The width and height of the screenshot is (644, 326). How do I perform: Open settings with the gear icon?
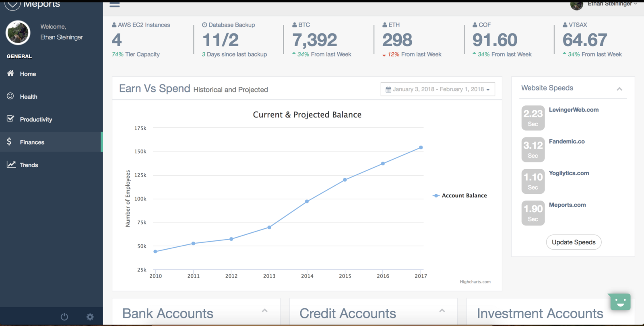click(90, 317)
